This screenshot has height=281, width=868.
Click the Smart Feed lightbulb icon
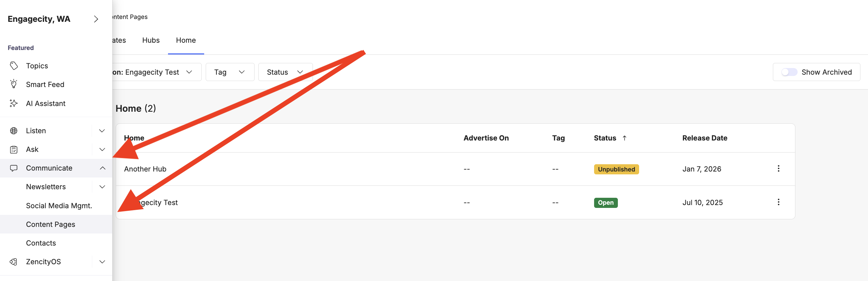[x=14, y=84]
